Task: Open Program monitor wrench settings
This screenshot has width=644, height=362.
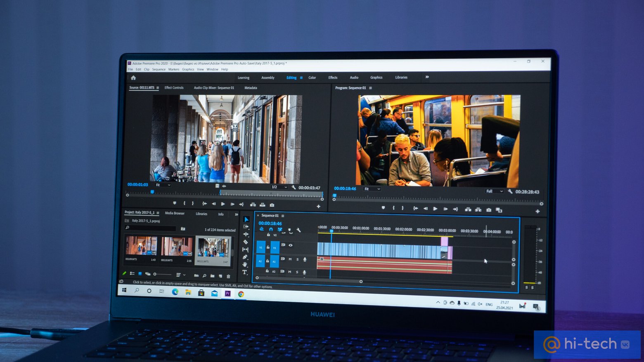Action: coord(510,191)
